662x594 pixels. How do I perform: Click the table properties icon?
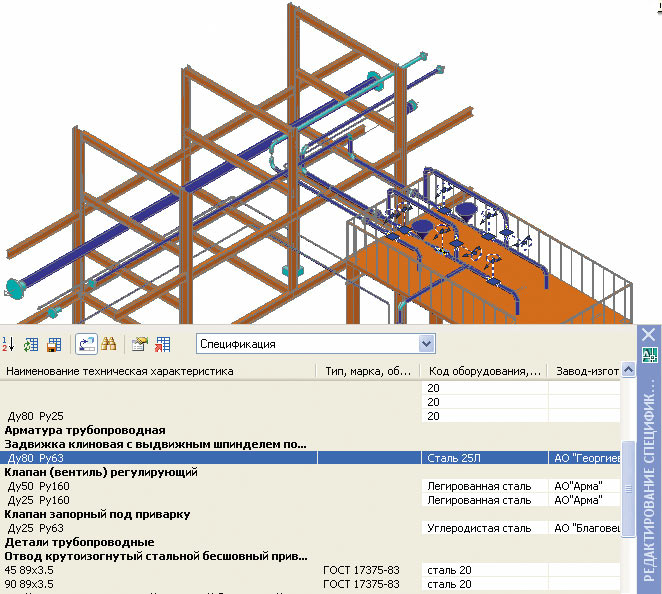point(140,344)
